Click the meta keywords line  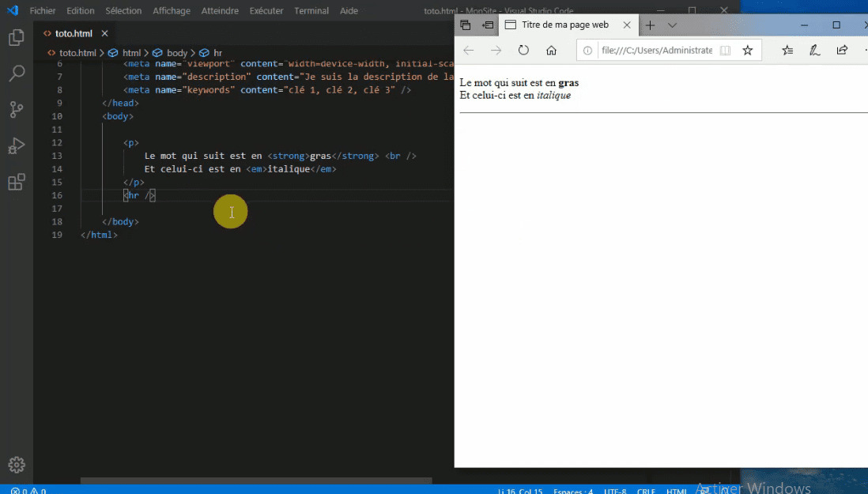tap(267, 90)
